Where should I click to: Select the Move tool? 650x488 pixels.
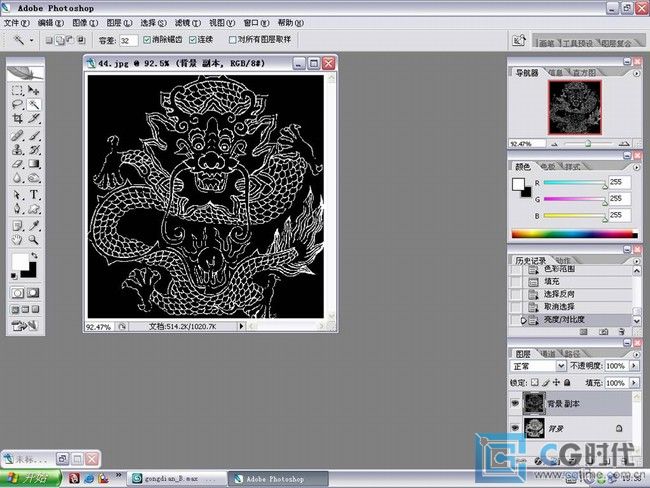(x=34, y=90)
